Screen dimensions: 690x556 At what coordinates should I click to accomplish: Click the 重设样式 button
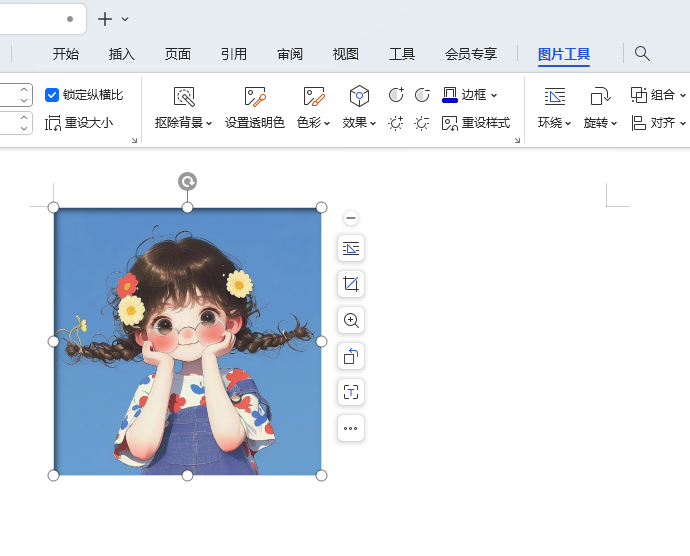(x=476, y=123)
